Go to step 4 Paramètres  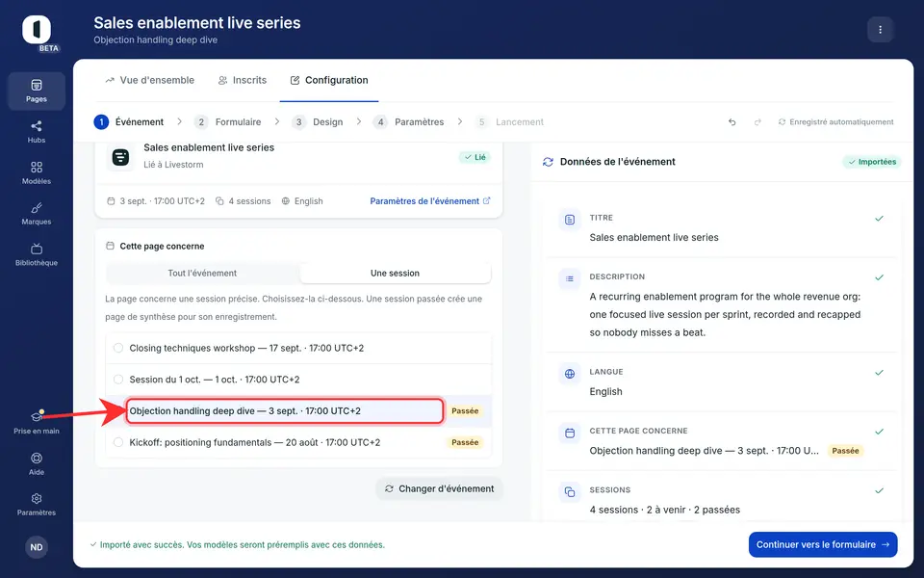[408, 122]
